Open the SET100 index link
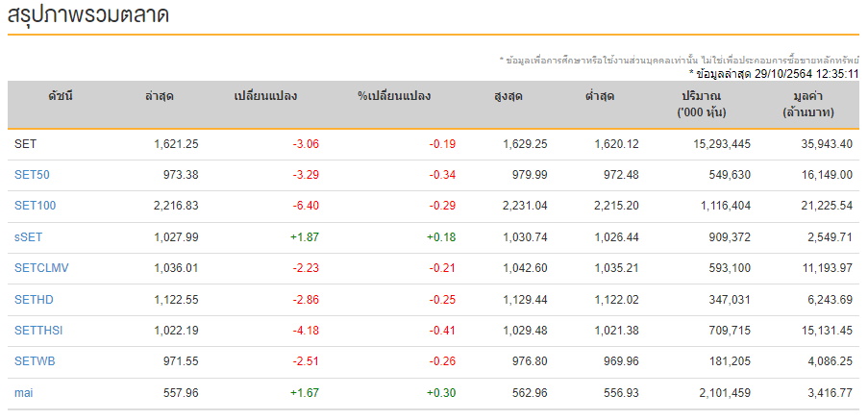Screen dimensions: 868x420 (x=35, y=206)
